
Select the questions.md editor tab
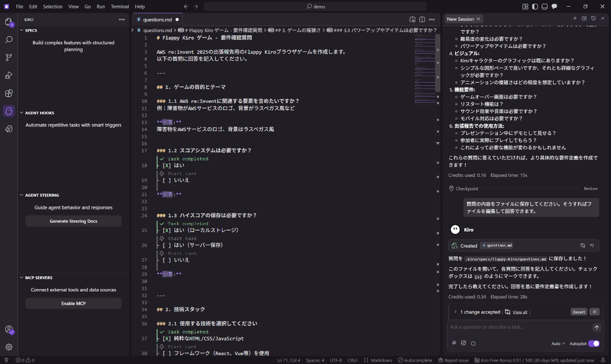[x=157, y=20]
